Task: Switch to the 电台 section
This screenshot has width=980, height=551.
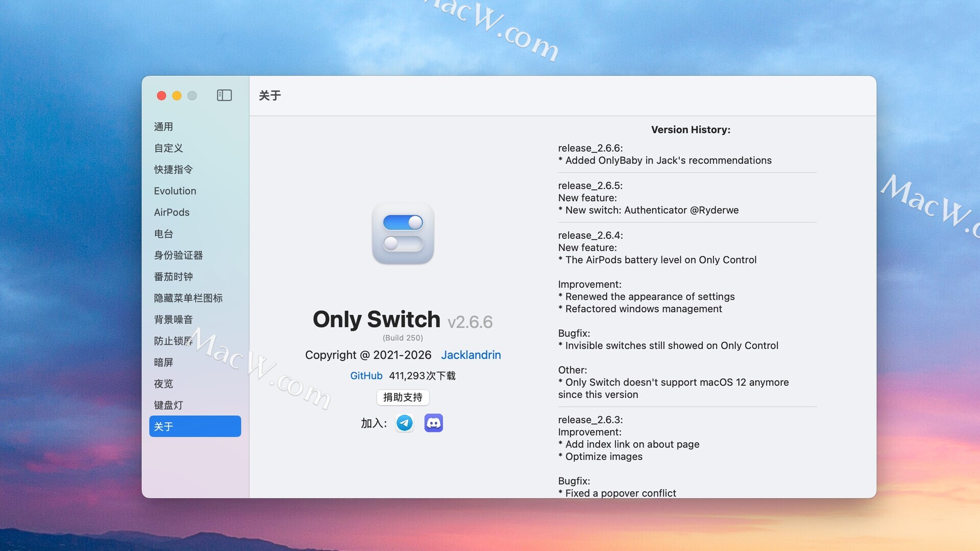Action: pos(163,234)
